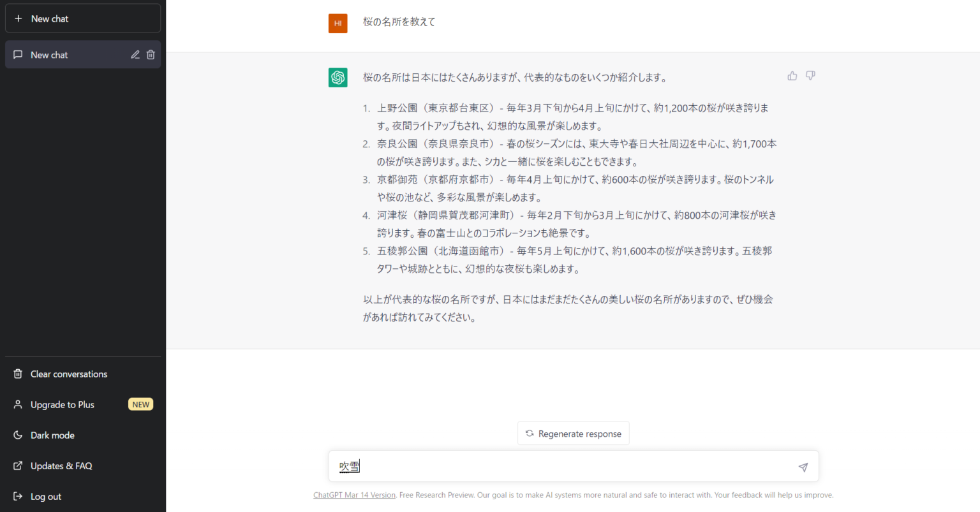Give a thumbs down to the response
980x512 pixels.
tap(810, 75)
